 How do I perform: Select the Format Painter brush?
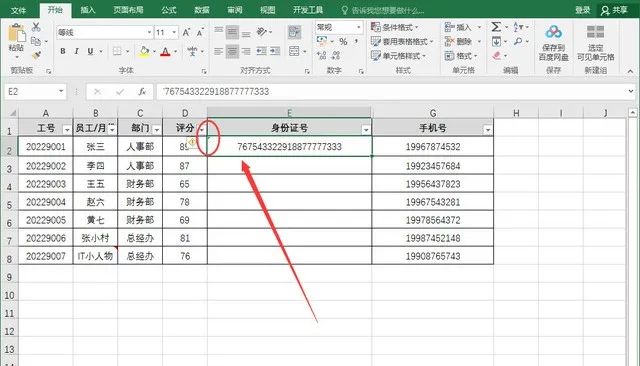[36, 54]
